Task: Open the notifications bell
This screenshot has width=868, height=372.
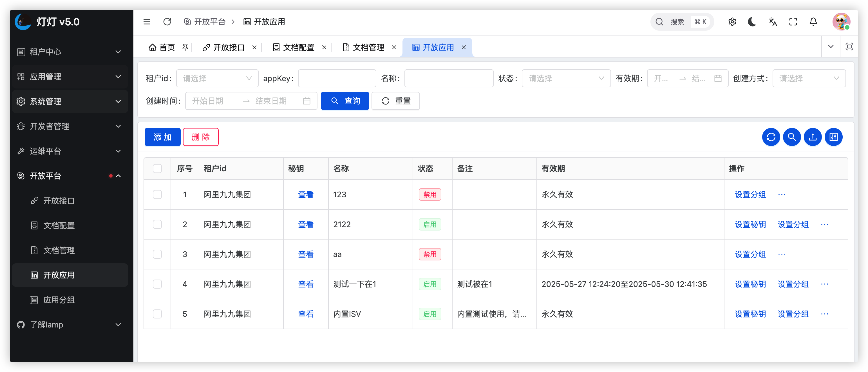Action: coord(813,22)
